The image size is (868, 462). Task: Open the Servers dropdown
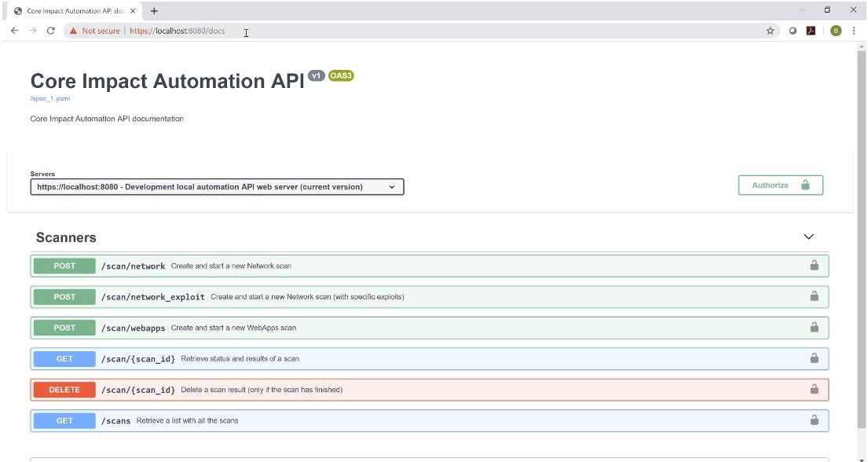(x=217, y=187)
